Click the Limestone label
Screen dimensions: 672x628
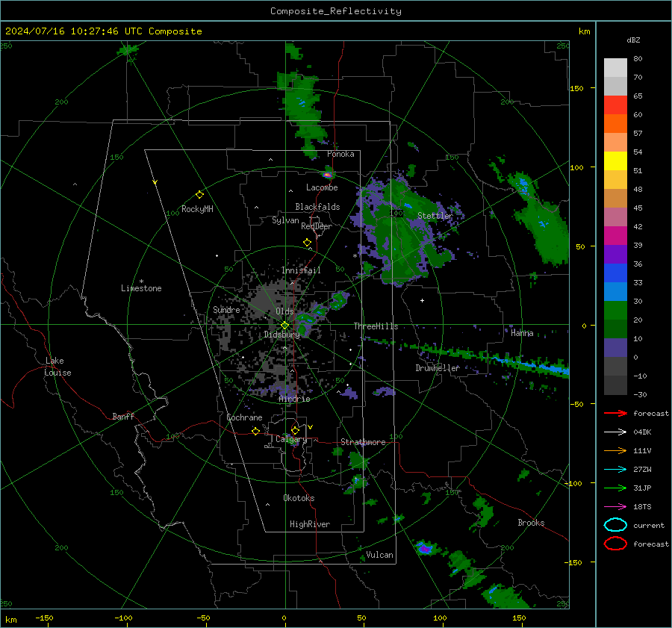coord(141,288)
